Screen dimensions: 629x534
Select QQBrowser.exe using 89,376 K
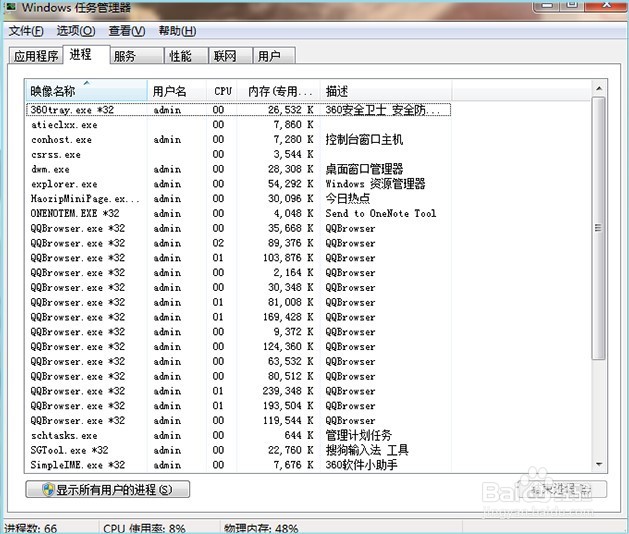coord(238,243)
